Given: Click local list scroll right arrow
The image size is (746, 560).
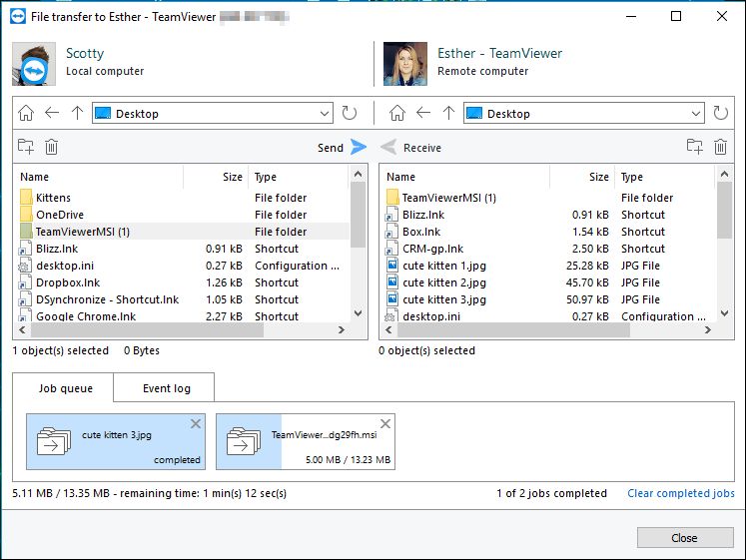Looking at the screenshot, I should coord(342,330).
